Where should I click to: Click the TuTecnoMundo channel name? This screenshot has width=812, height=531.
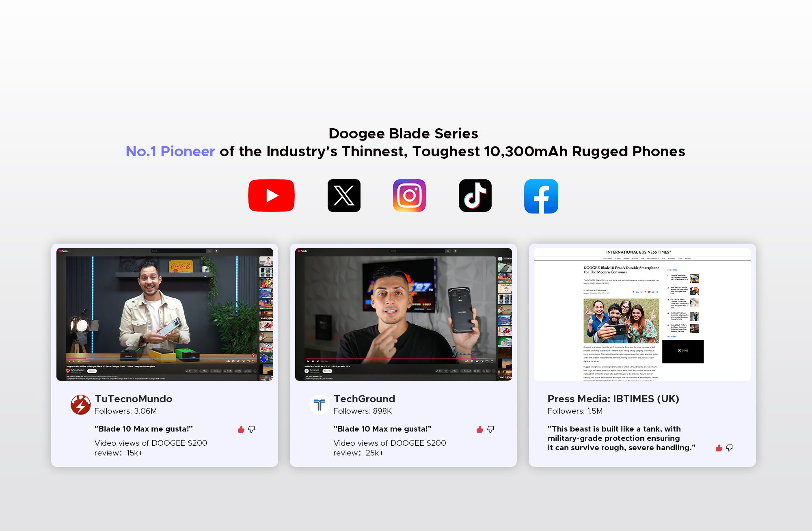[x=134, y=399]
